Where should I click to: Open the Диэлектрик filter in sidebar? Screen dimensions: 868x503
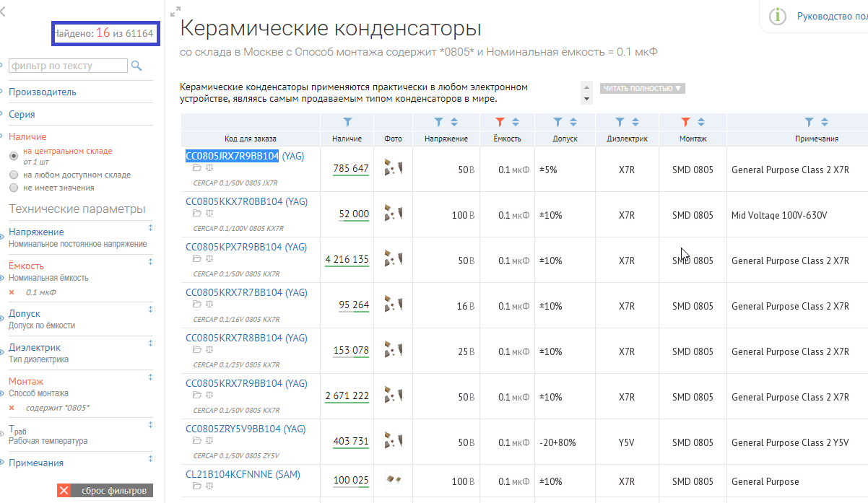point(35,347)
